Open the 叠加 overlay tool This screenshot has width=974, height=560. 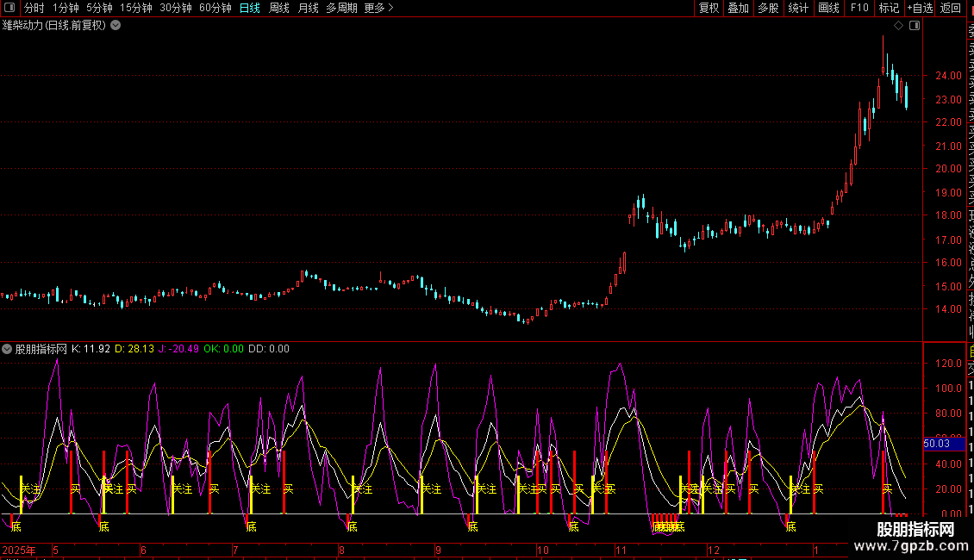[738, 8]
